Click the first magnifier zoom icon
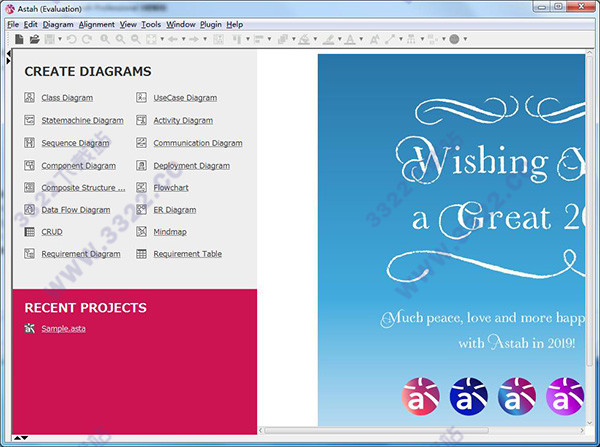Viewport: 600px width, 447px height. 105,39
